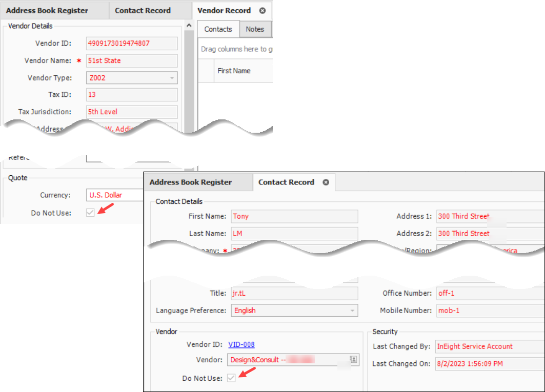Open the Language Preference dropdown

point(352,311)
